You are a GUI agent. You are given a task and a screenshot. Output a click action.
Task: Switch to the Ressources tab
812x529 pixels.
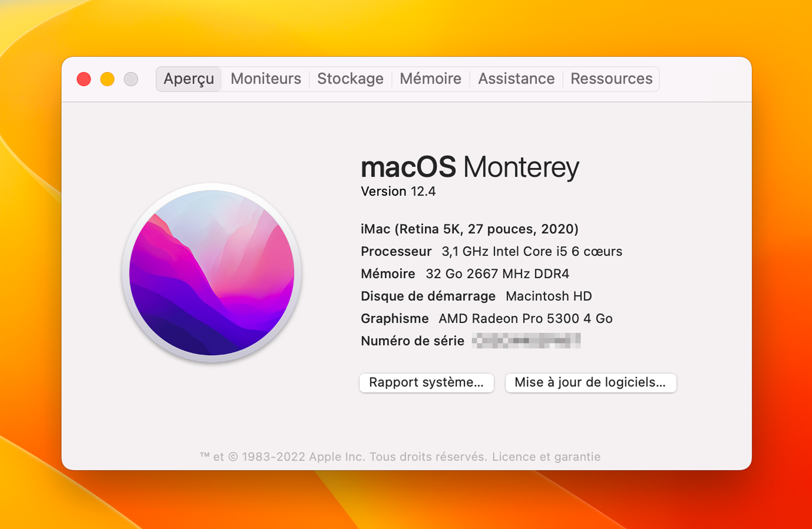(x=611, y=79)
